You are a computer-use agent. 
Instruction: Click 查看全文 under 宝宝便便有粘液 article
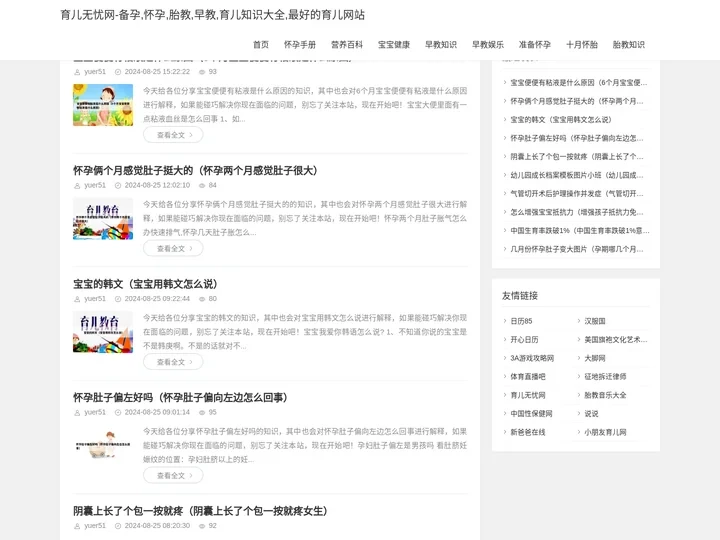pyautogui.click(x=173, y=135)
